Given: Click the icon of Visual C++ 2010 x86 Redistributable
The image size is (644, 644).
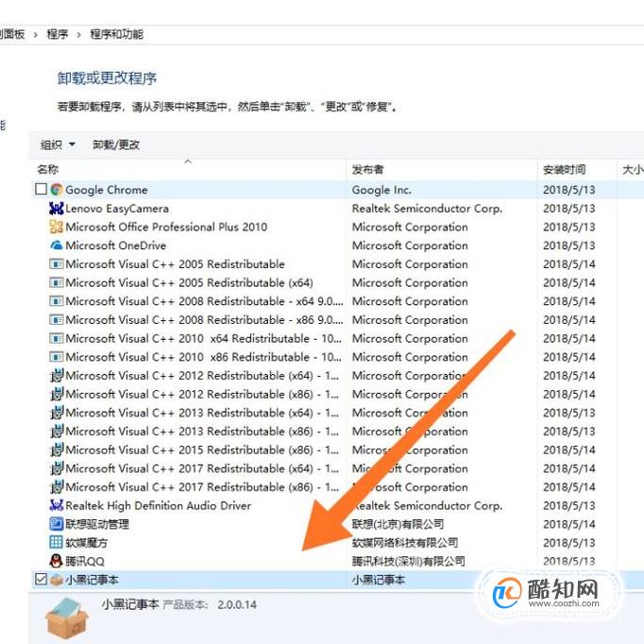Looking at the screenshot, I should (x=57, y=357).
